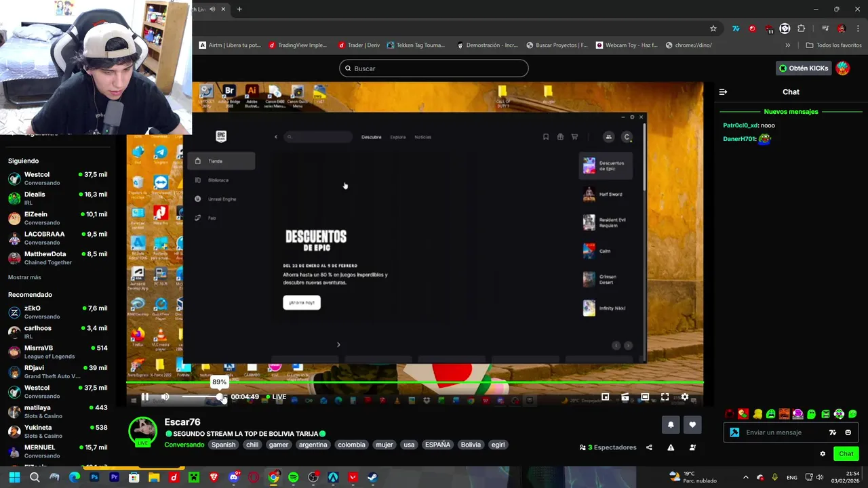This screenshot has width=868, height=488.
Task: Share the stream via share icon
Action: tap(649, 447)
